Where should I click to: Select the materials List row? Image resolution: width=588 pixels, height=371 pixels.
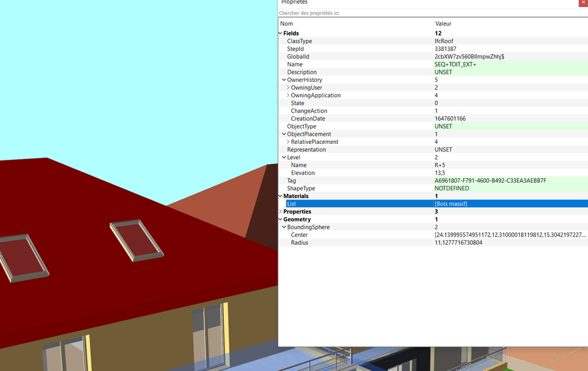click(x=433, y=204)
